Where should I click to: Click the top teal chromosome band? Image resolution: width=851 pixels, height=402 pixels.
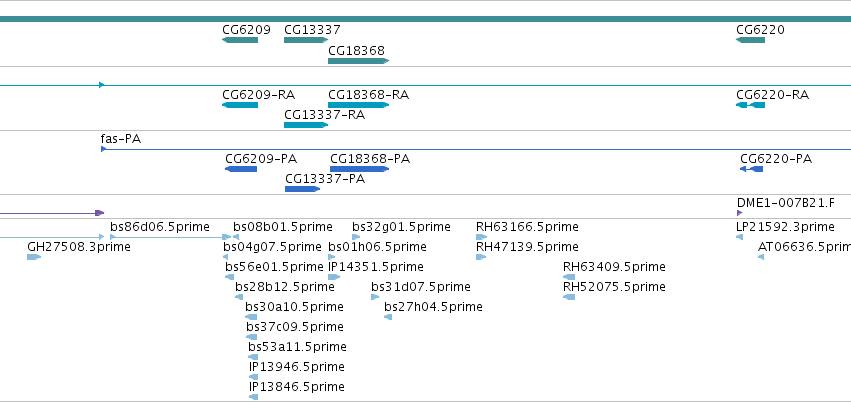tap(426, 19)
